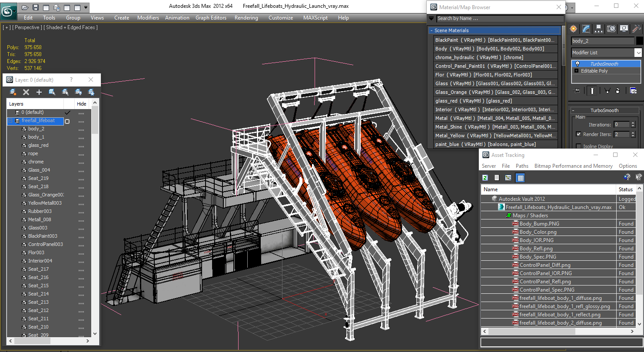Open Quick Access toolbar customize dropdown arrow

86,7
